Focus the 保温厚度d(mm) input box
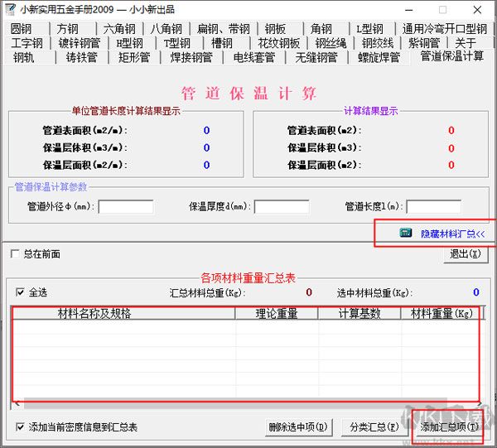The image size is (497, 448). pyautogui.click(x=282, y=207)
